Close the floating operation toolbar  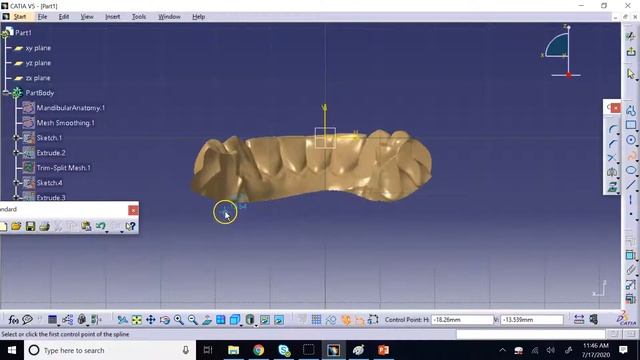(616, 108)
